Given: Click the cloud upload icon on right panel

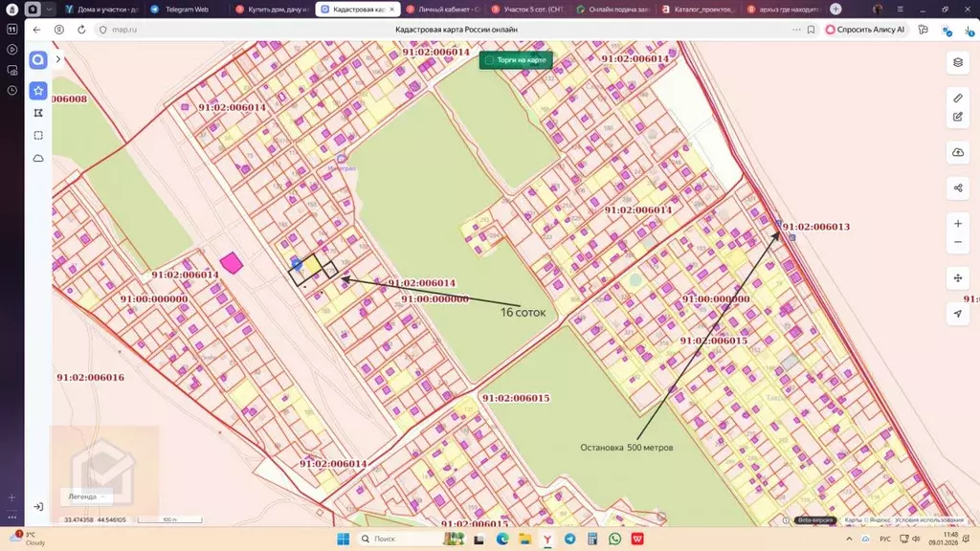Looking at the screenshot, I should pos(957,151).
